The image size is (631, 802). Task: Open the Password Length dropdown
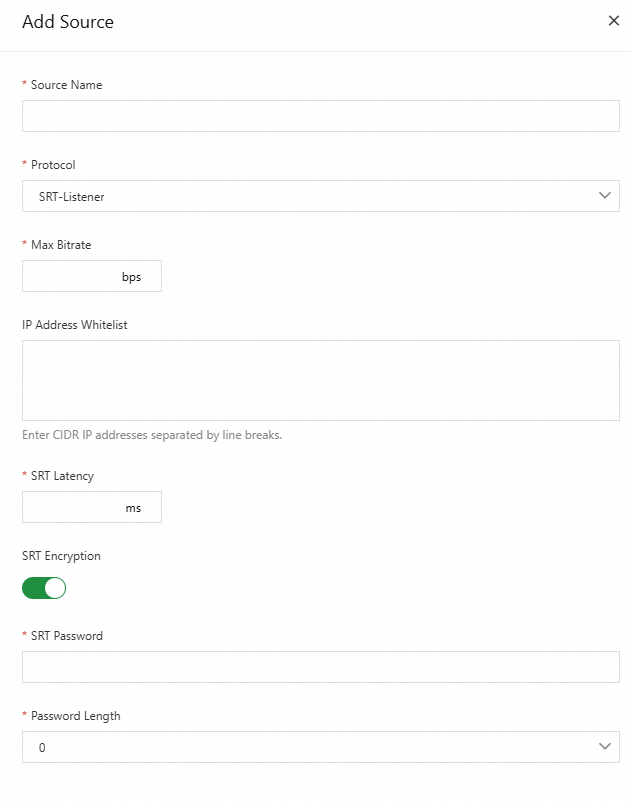click(x=300, y=747)
